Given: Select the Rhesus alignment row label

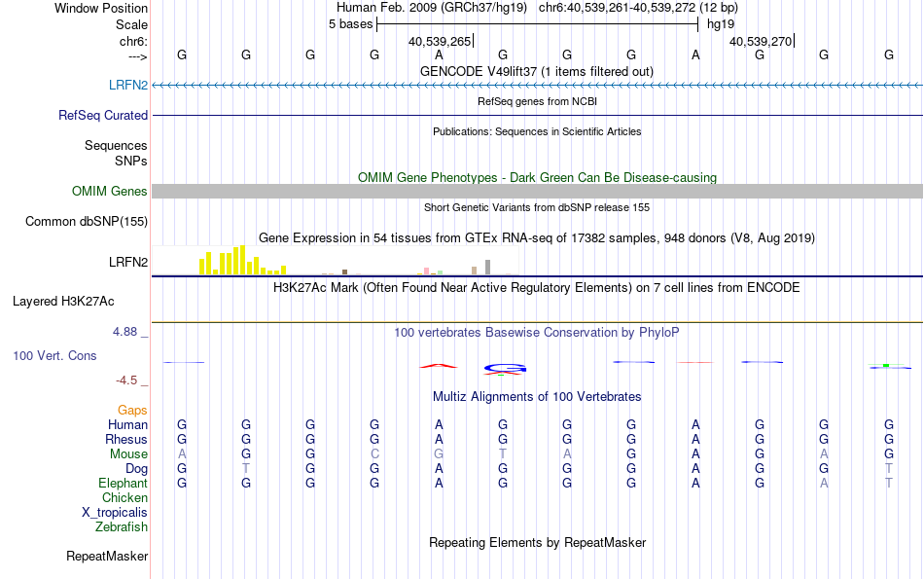Looking at the screenshot, I should coord(126,439).
